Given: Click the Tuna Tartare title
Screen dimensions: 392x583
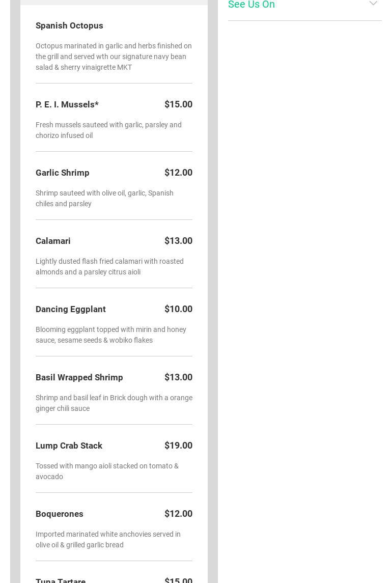Looking at the screenshot, I should (61, 580).
